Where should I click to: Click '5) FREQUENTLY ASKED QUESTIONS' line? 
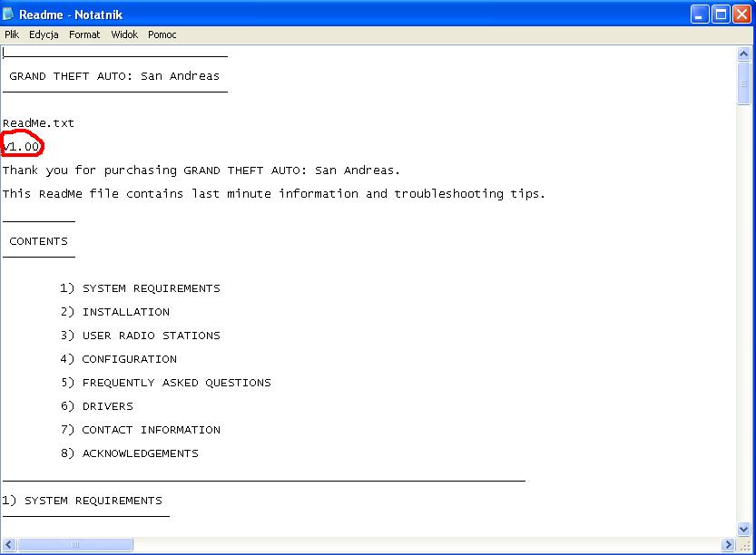166,383
